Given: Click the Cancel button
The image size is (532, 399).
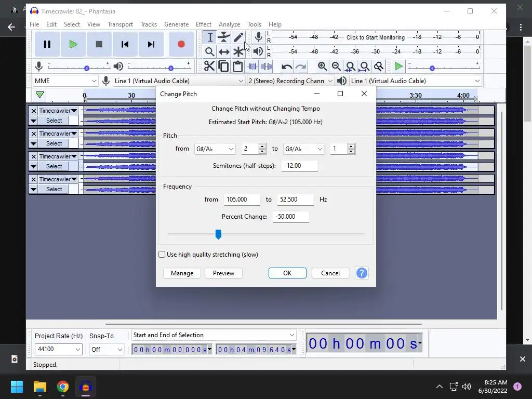Looking at the screenshot, I should [330, 273].
